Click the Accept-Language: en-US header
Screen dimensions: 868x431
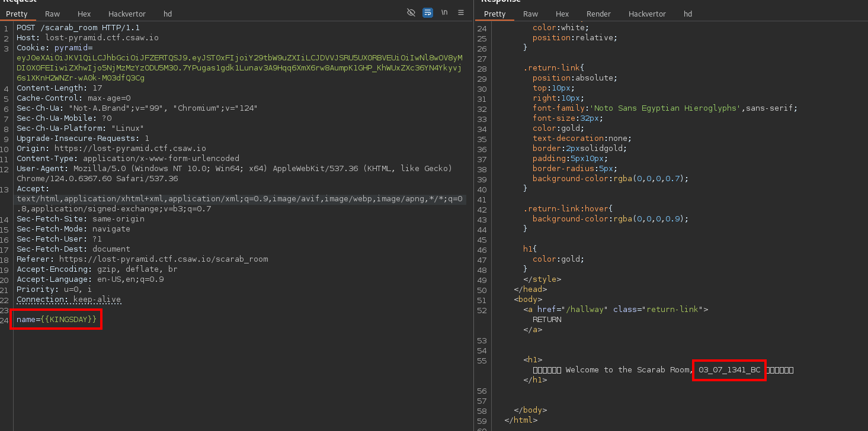click(x=90, y=279)
